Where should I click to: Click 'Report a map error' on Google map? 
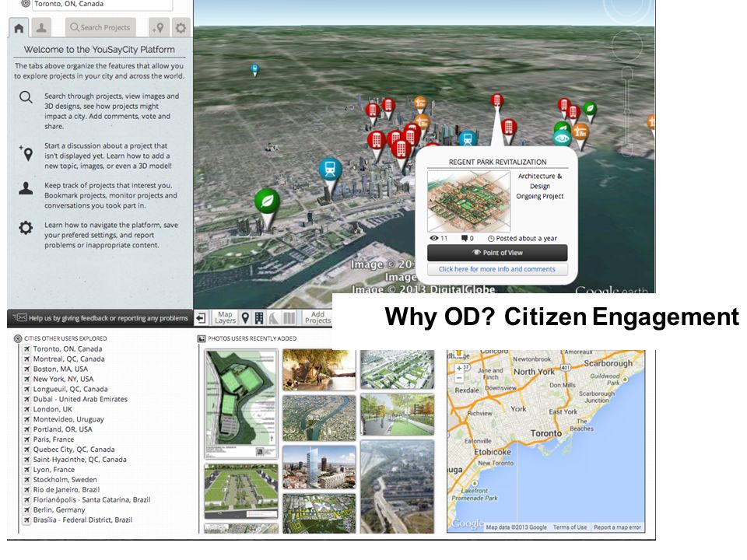point(617,527)
